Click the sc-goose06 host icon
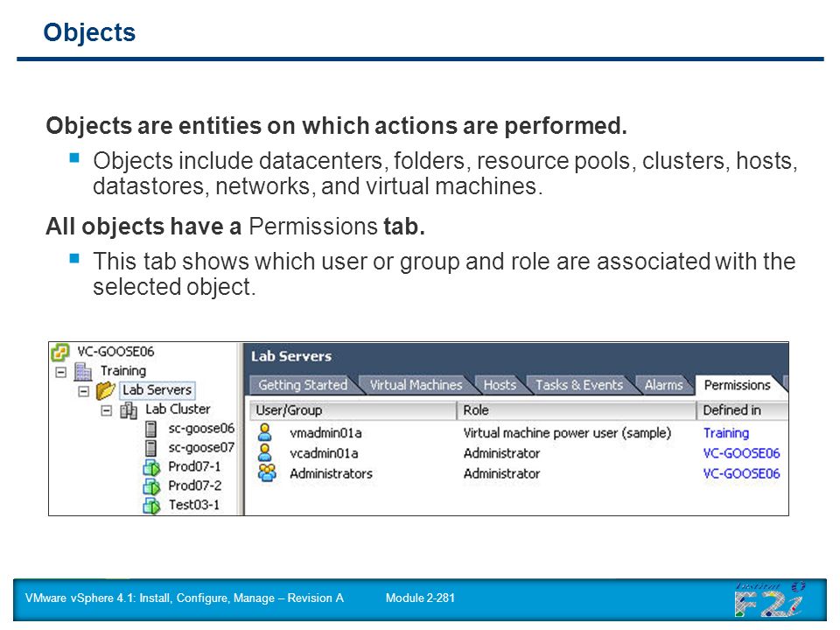The image size is (840, 630). 151,429
